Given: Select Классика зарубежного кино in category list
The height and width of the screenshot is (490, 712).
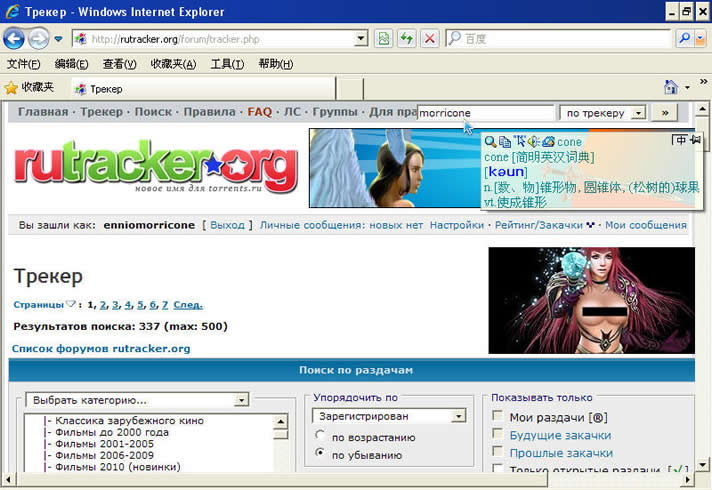Looking at the screenshot, I should point(129,421).
